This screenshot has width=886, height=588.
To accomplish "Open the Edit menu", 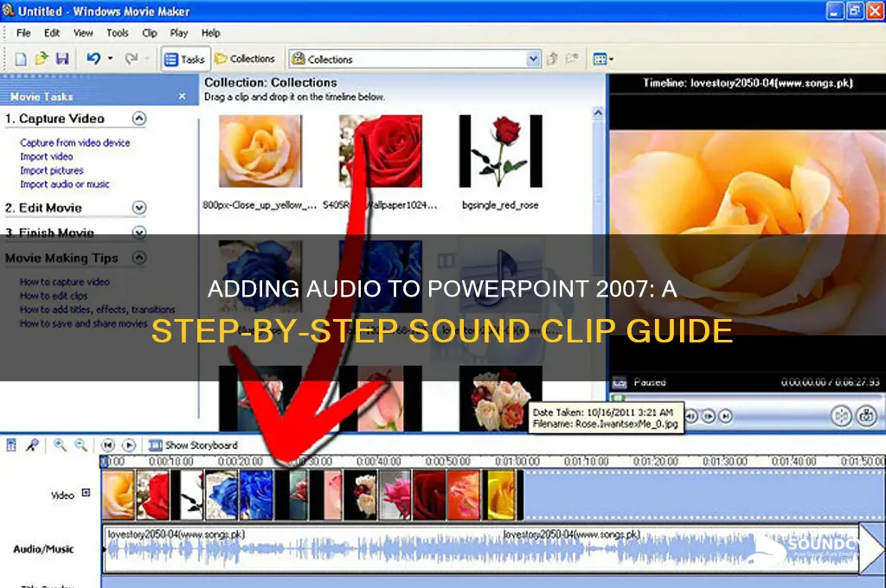I will coord(52,33).
